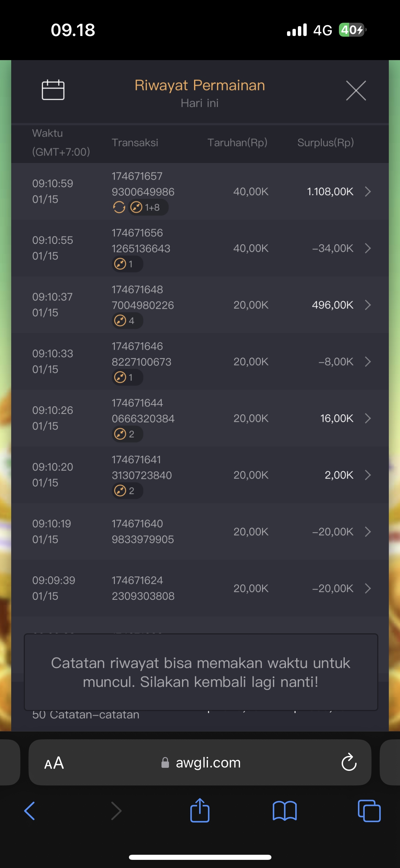Tap the spin badge in the 09:10:37 row
This screenshot has height=868, width=400.
tap(127, 321)
